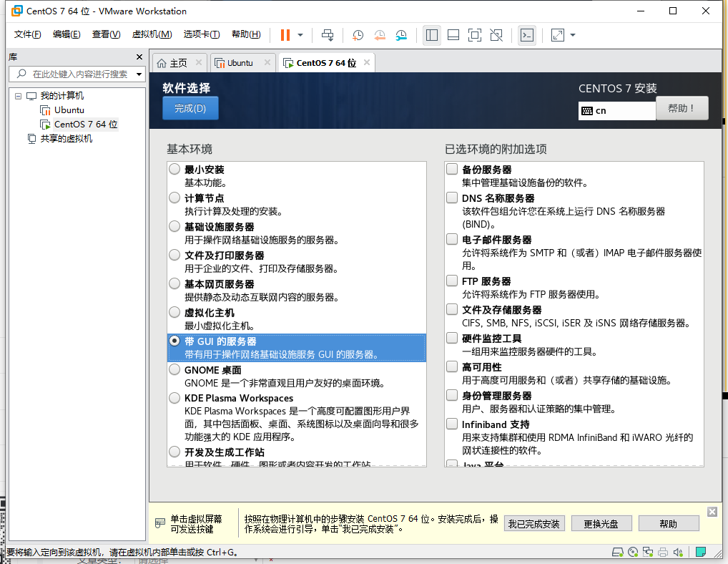Image resolution: width=728 pixels, height=564 pixels.
Task: Open the stretch display dropdown arrow
Action: (573, 35)
